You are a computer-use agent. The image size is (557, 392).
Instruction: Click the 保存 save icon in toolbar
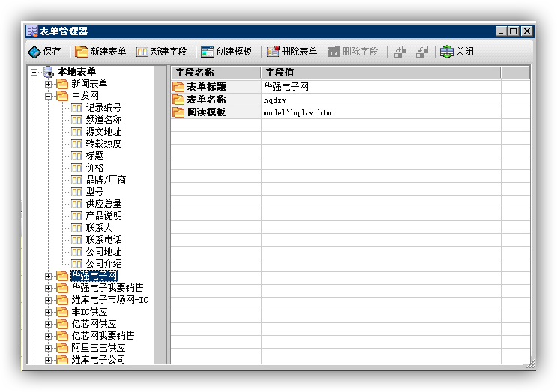point(34,52)
